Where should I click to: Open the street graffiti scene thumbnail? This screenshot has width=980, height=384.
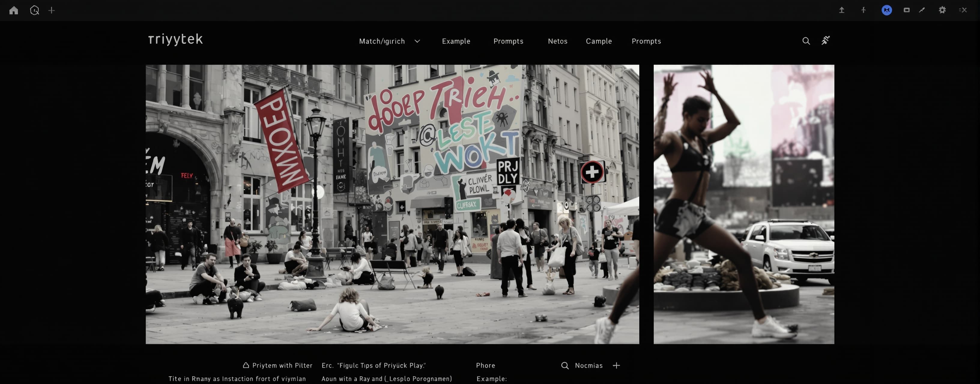pyautogui.click(x=392, y=204)
